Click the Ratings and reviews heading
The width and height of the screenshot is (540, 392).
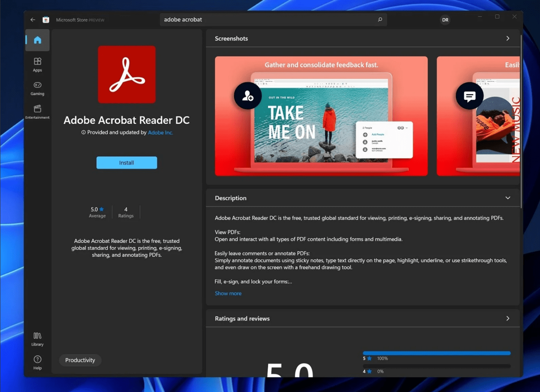242,319
